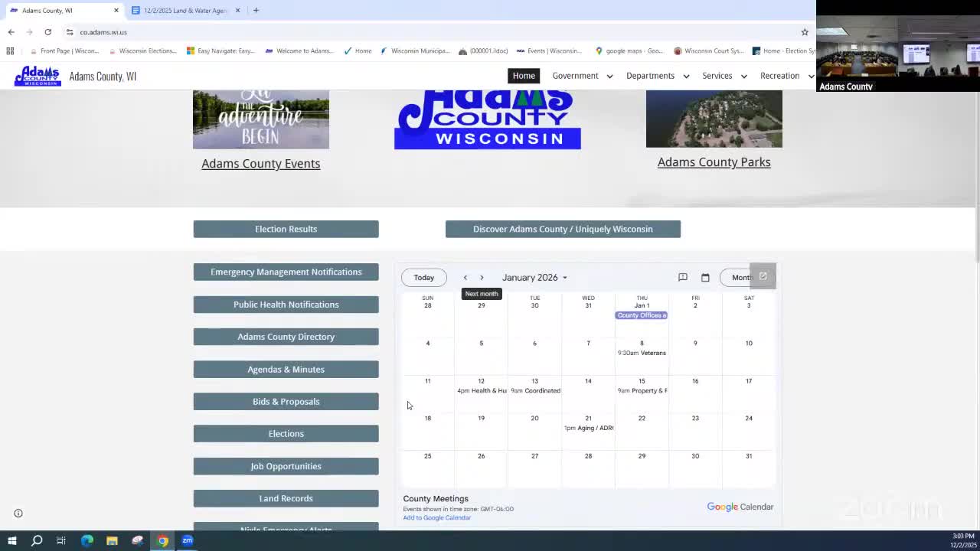Click Add to Google Calendar link
Screen dimensions: 980x551
pyautogui.click(x=437, y=518)
